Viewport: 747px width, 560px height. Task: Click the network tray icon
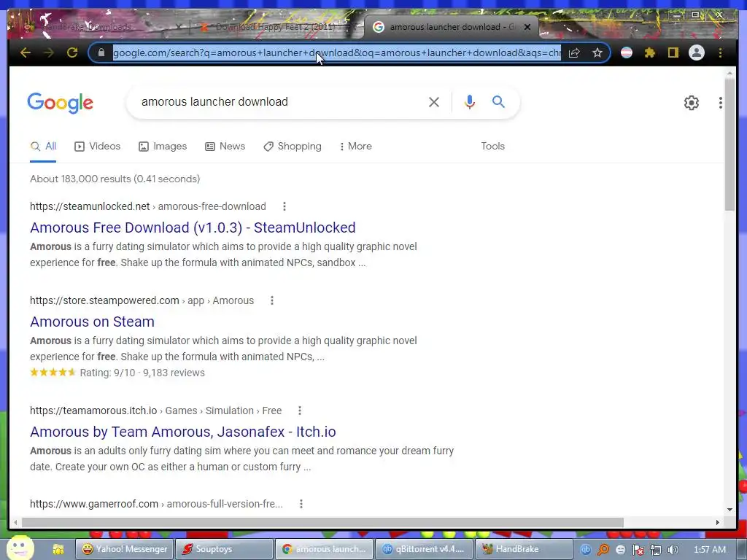[x=656, y=550]
